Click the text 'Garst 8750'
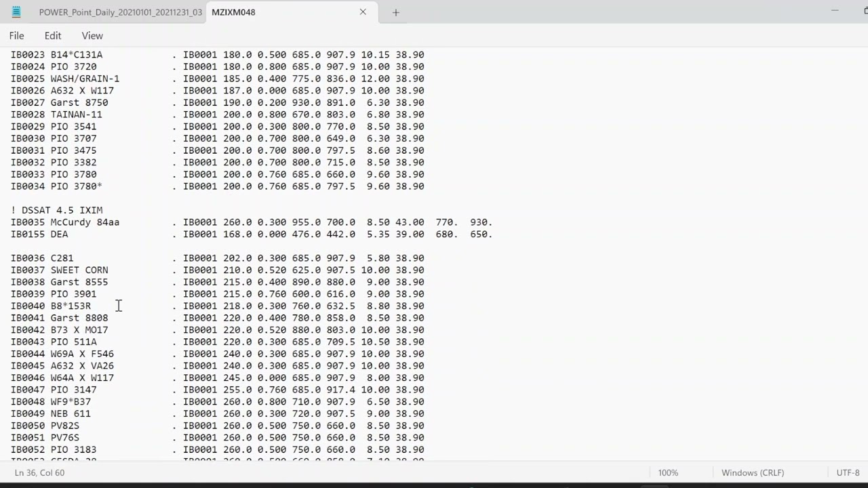The height and width of the screenshot is (488, 868). [79, 103]
